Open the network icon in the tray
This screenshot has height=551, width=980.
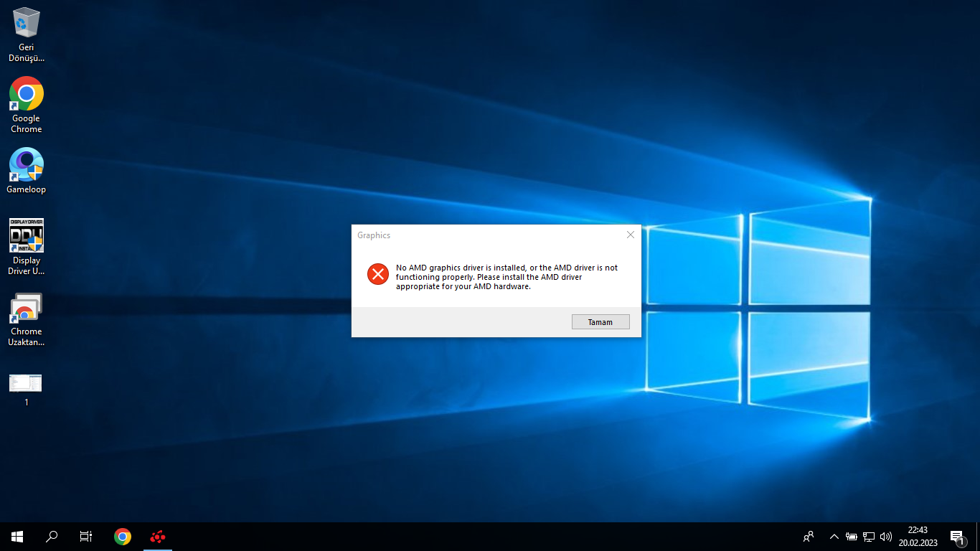point(869,536)
